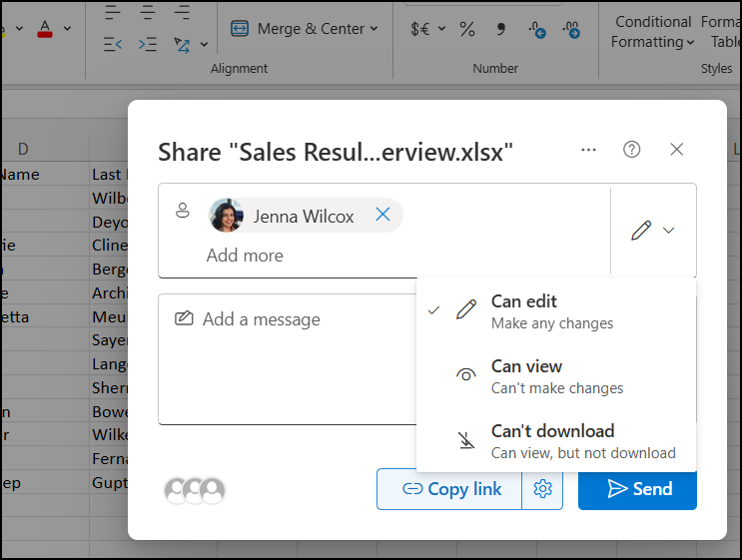Screen dimensions: 742x560
Task: Open the orientation dropdown arrow
Action: pos(204,45)
